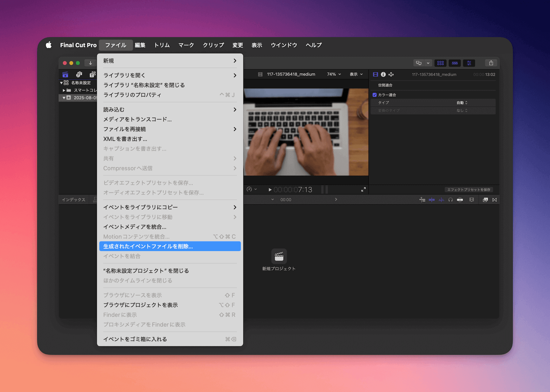Image resolution: width=550 pixels, height=392 pixels.
Task: Open the 変更 menu
Action: (238, 45)
